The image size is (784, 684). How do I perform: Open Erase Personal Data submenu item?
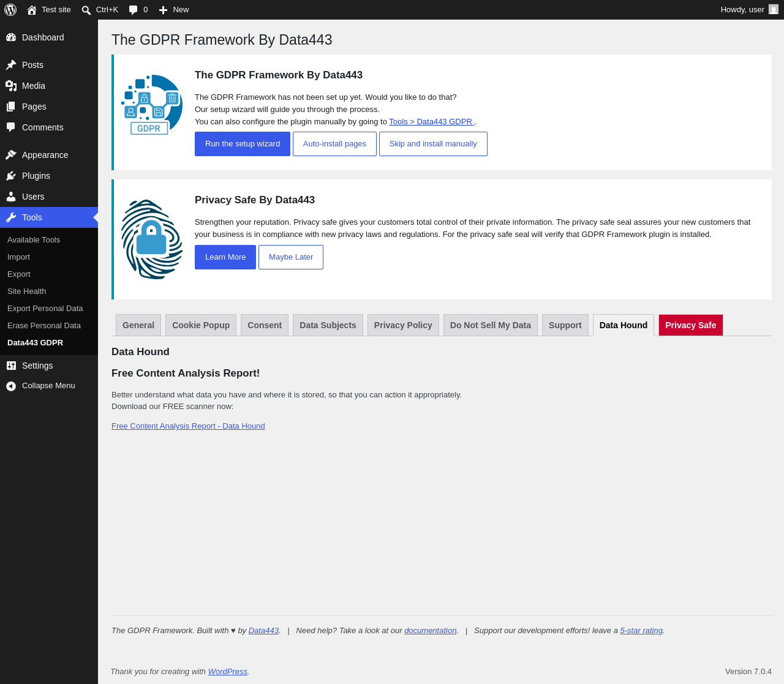pos(49,326)
